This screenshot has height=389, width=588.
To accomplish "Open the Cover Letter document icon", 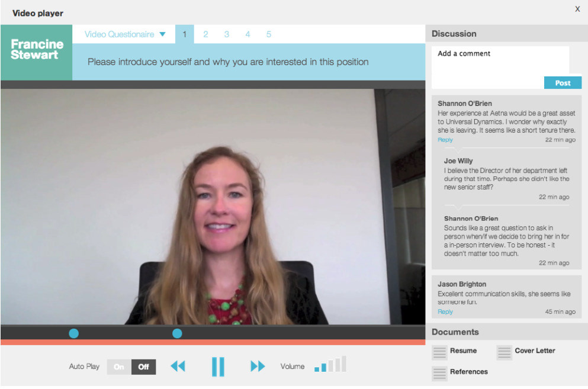I will tap(504, 353).
